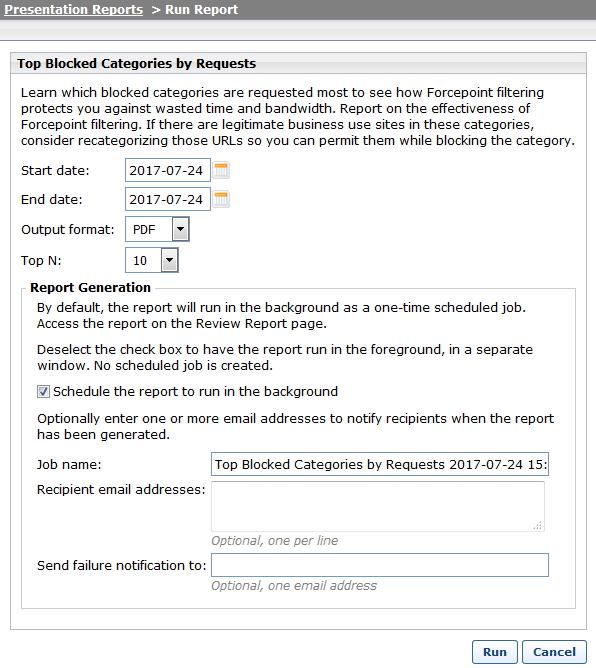The width and height of the screenshot is (596, 668).
Task: Cancel the report run
Action: click(554, 652)
